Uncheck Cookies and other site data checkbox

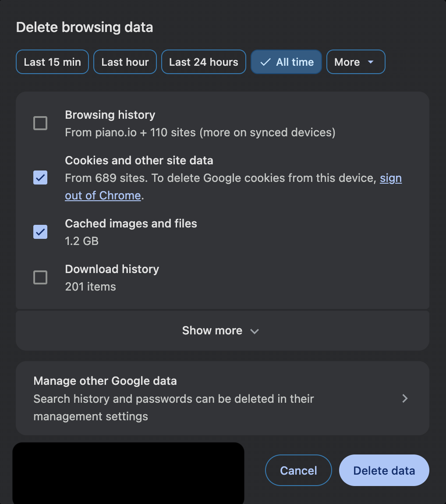pos(40,177)
